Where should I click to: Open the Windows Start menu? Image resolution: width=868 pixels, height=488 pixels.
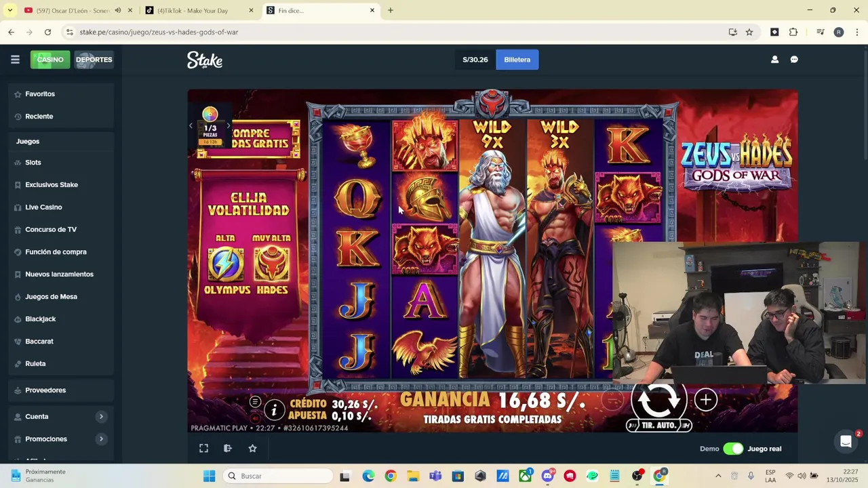coord(209,476)
